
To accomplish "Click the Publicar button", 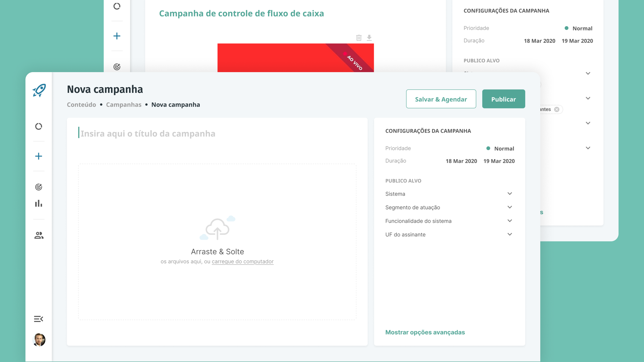I will (503, 99).
